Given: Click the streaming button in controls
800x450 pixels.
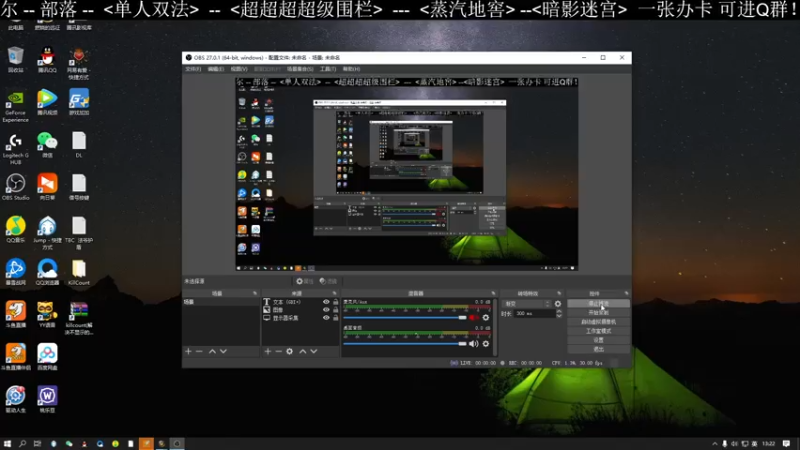Looking at the screenshot, I should tap(598, 303).
